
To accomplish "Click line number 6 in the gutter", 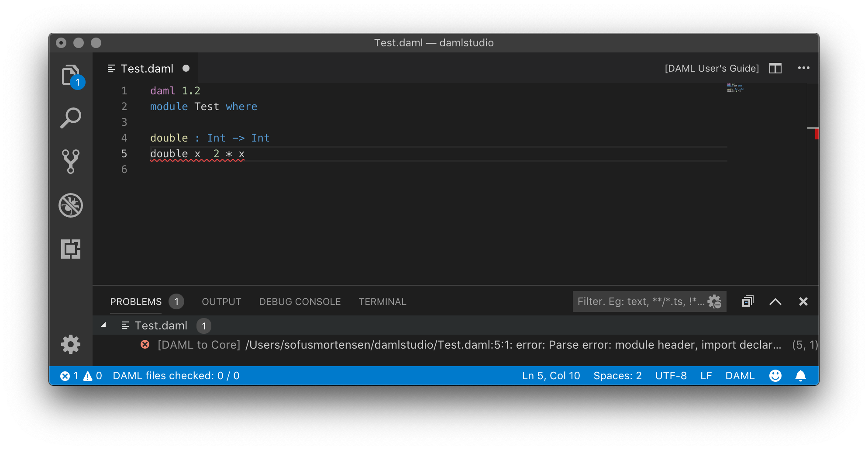I will pos(124,170).
